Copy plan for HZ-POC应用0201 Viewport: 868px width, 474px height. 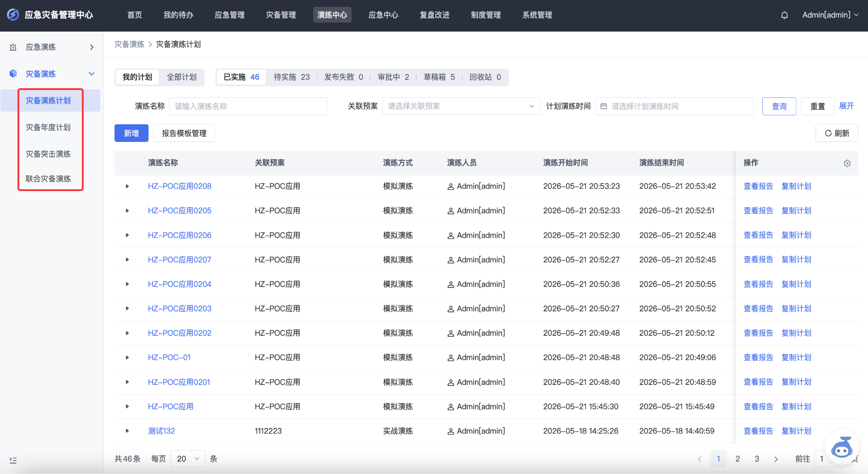(x=796, y=382)
